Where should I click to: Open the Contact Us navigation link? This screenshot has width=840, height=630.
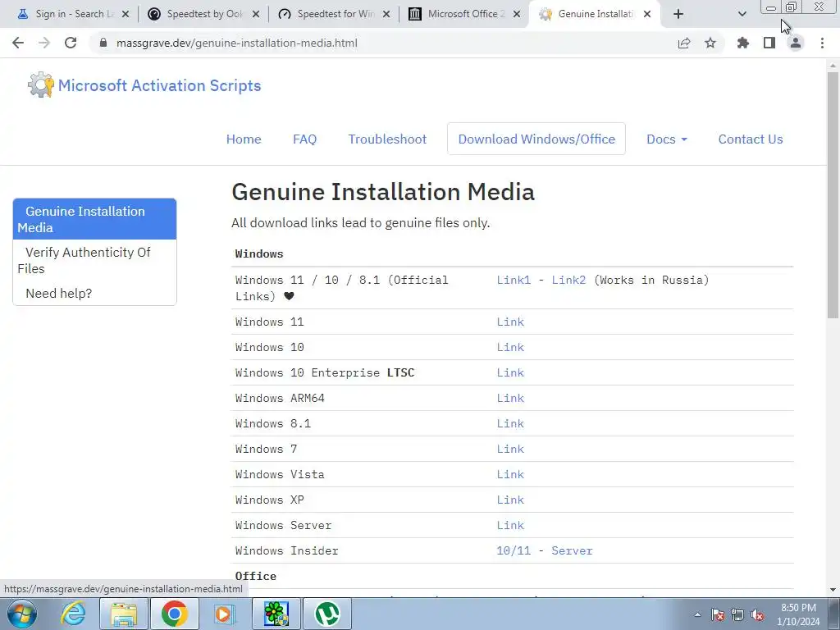tap(751, 139)
